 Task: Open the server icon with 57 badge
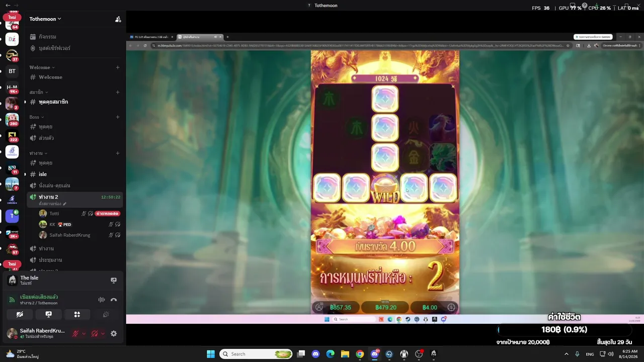(12, 248)
